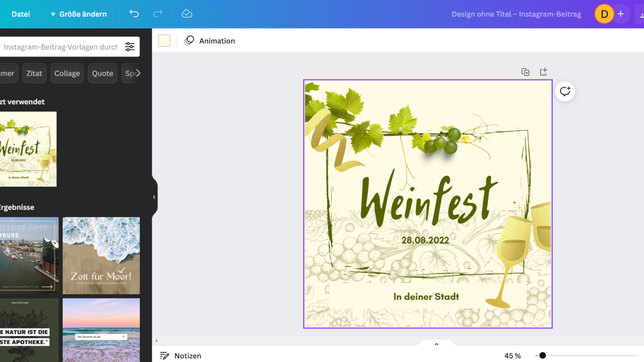Click the duplicate element icon
Image resolution: width=644 pixels, height=362 pixels.
526,72
